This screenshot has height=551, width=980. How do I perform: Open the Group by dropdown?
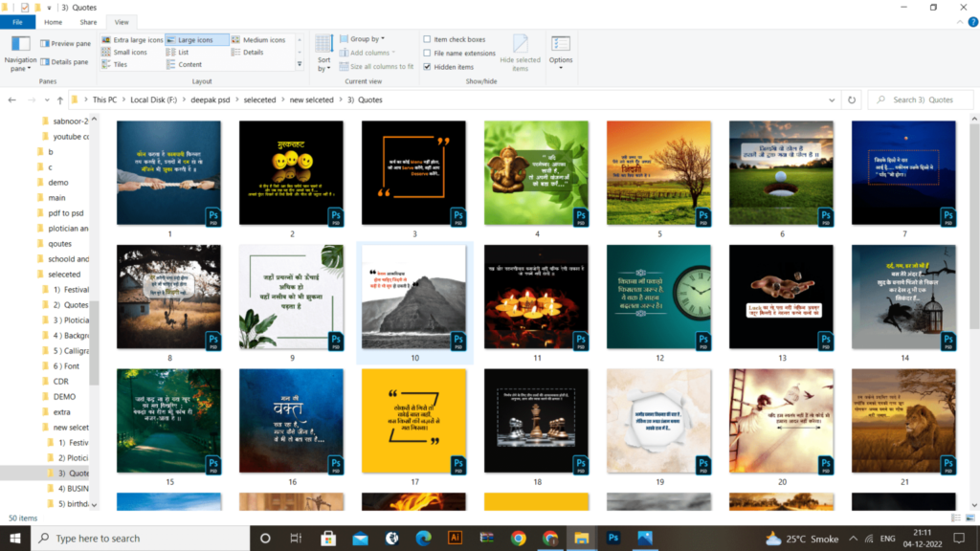click(363, 38)
